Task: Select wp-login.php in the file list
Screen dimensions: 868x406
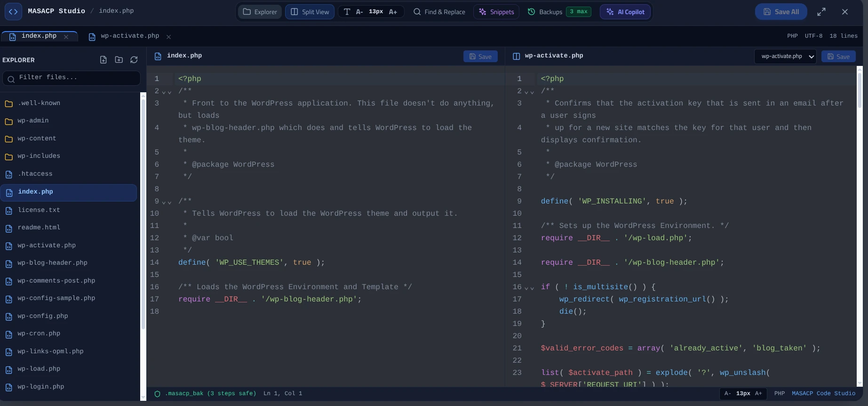Action: [69, 387]
